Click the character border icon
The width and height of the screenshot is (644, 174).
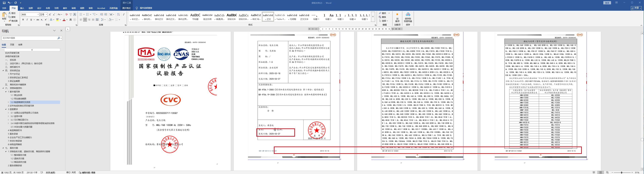click(x=74, y=14)
